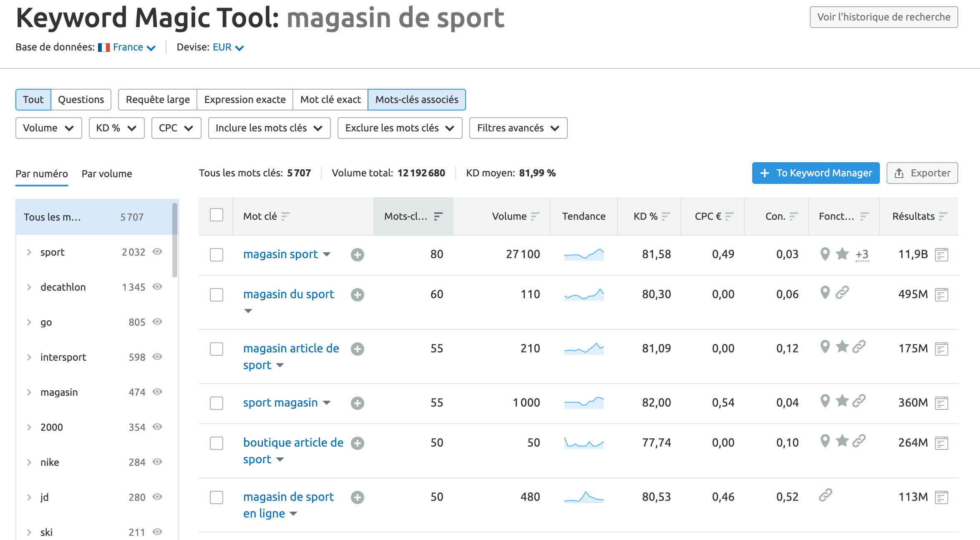Switch to 'Mot clé exact' match type
The image size is (980, 540).
coord(330,100)
